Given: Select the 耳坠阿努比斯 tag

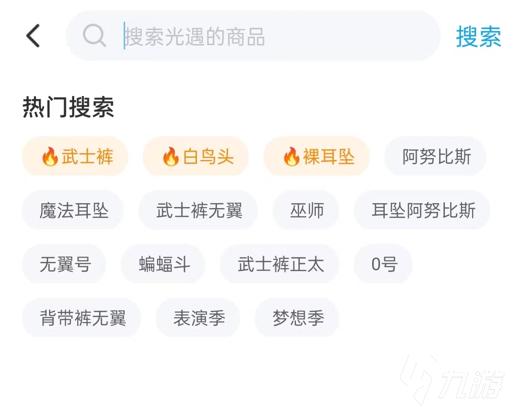Looking at the screenshot, I should click(x=422, y=210).
